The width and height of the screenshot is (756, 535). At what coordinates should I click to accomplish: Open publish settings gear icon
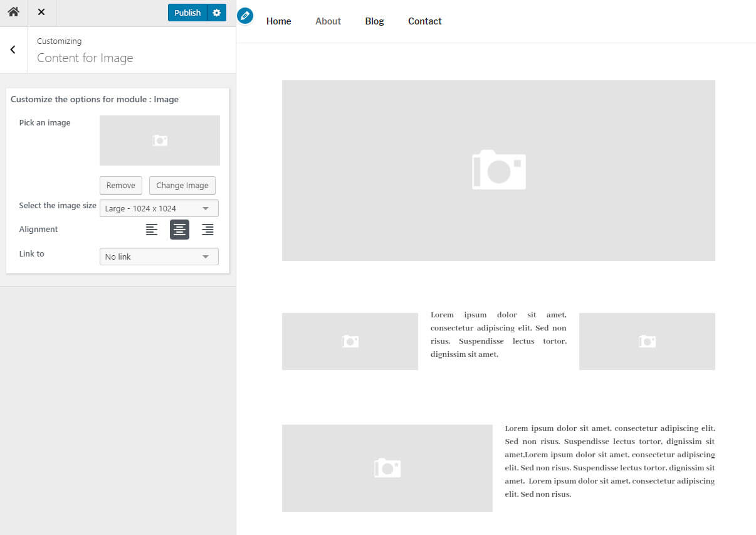tap(217, 13)
